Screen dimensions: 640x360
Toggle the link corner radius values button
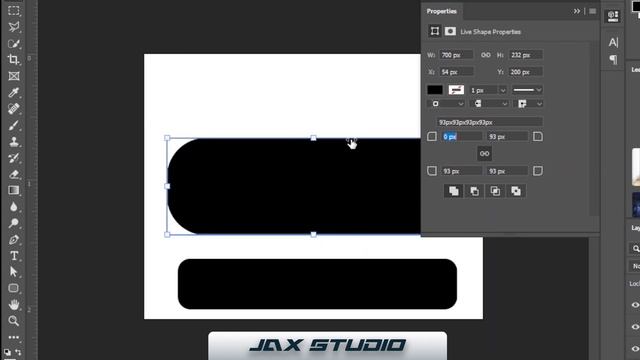tap(484, 153)
